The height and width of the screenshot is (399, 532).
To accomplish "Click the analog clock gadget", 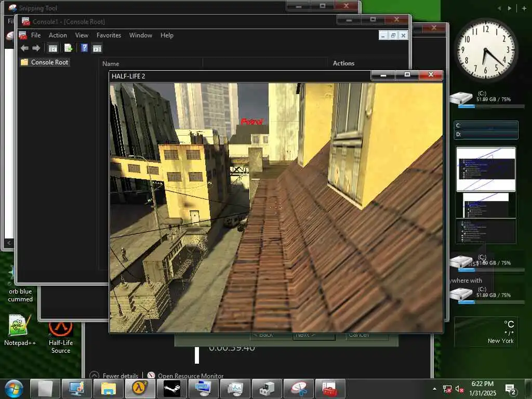I will [x=486, y=49].
